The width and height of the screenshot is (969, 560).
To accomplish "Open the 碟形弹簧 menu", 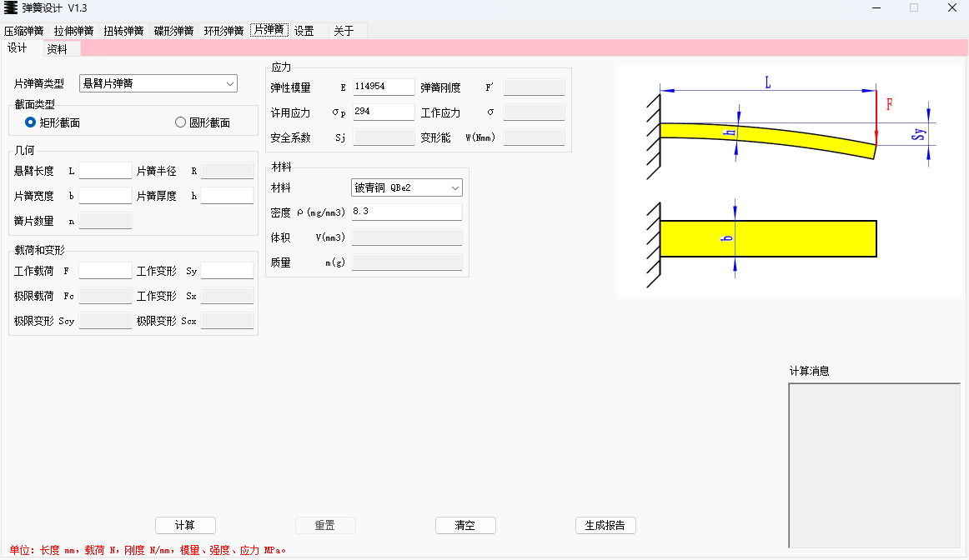I will (173, 30).
